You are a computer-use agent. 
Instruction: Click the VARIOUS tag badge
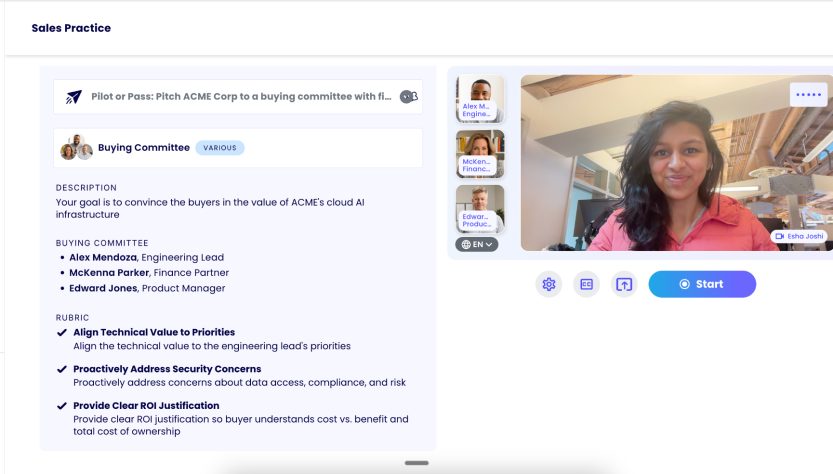coord(220,148)
